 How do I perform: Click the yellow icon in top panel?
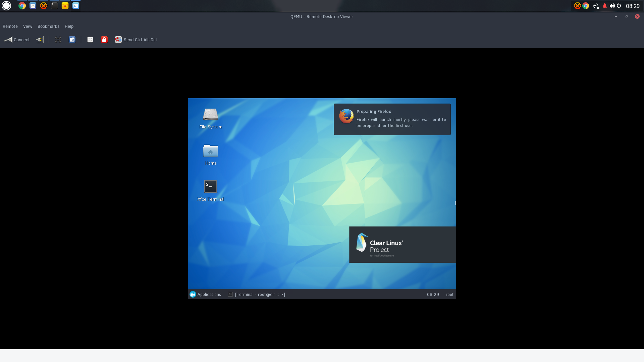pos(65,6)
